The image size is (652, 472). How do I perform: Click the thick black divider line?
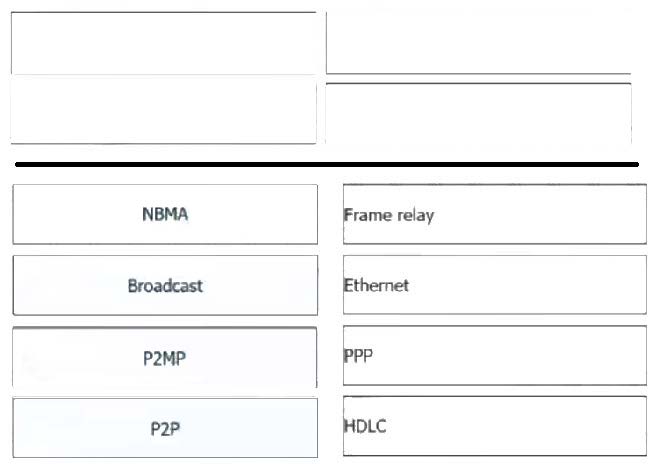(326, 163)
